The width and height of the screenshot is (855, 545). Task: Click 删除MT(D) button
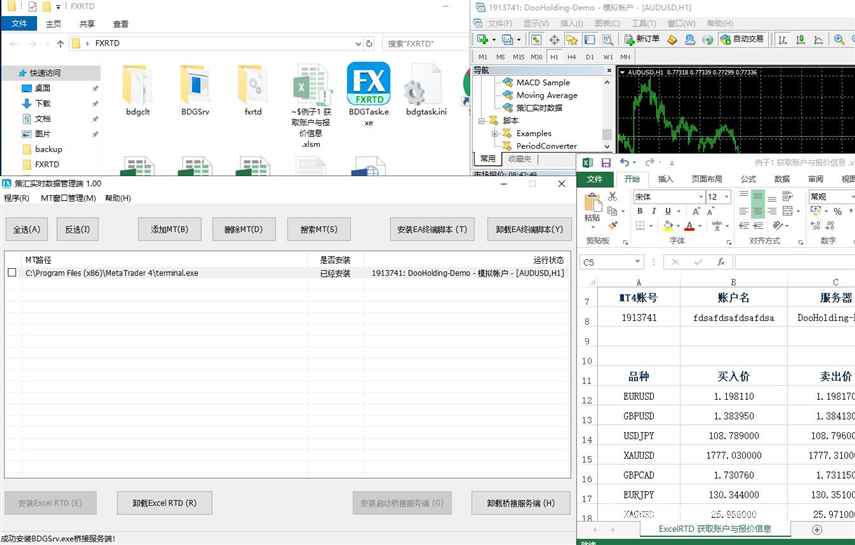coord(244,229)
